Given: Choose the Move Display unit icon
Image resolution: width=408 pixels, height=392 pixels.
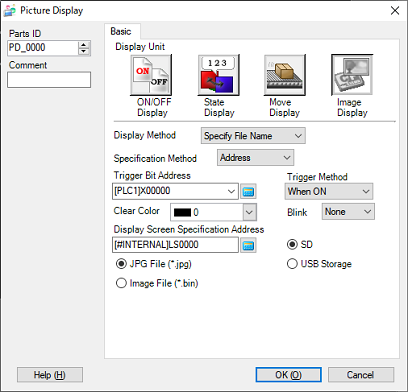Looking at the screenshot, I should point(285,75).
